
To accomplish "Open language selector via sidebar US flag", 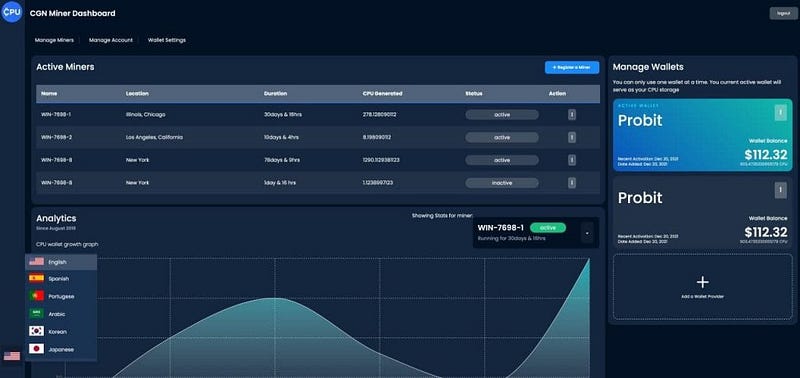I will 11,356.
